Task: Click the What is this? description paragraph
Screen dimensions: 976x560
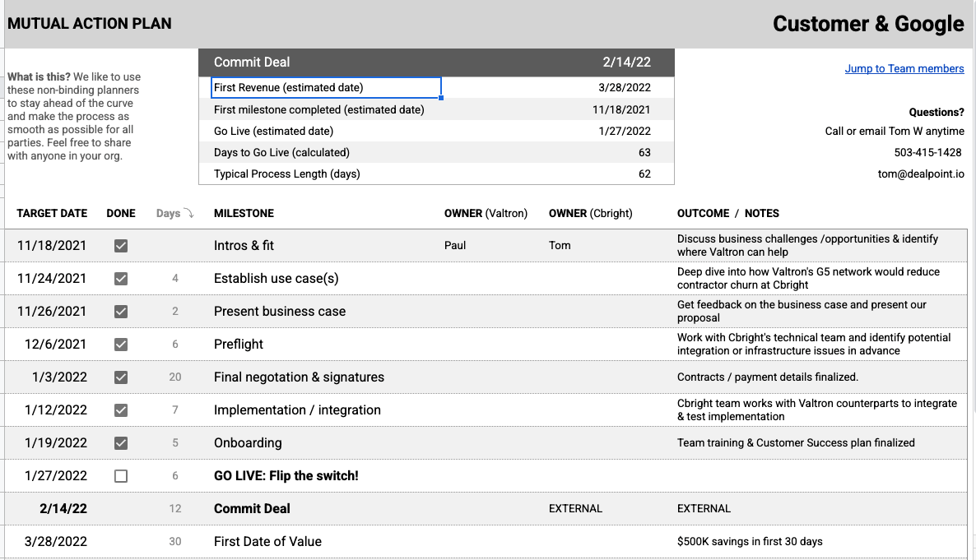Action: click(73, 116)
